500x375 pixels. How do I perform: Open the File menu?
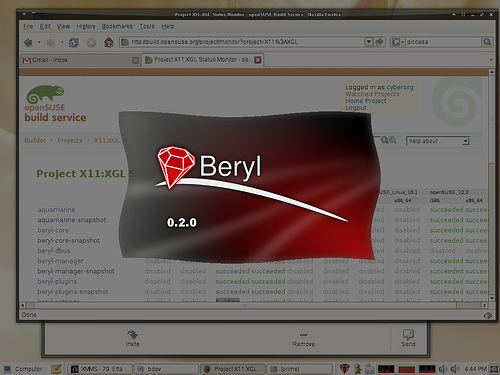pos(28,26)
